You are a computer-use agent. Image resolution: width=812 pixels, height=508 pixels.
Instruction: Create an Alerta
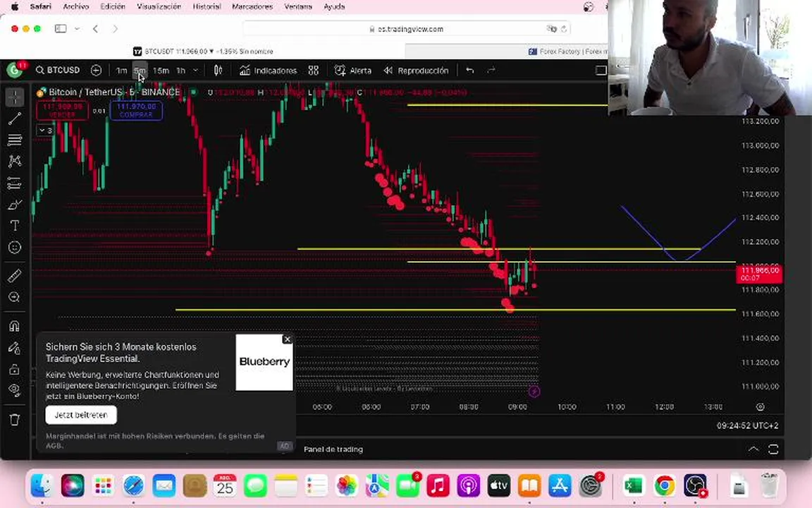coord(353,71)
